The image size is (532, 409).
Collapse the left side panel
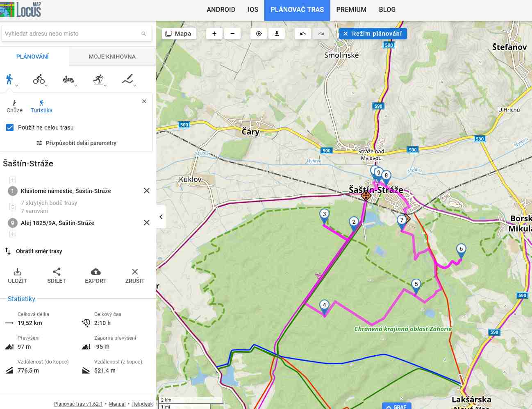point(161,217)
